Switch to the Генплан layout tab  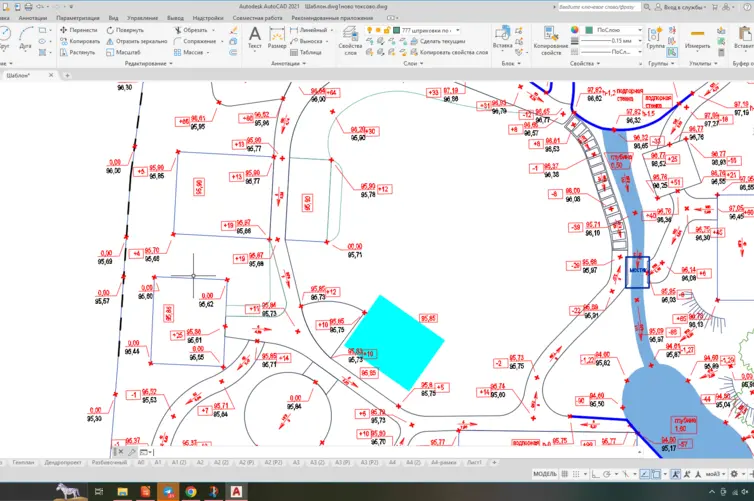point(23,463)
